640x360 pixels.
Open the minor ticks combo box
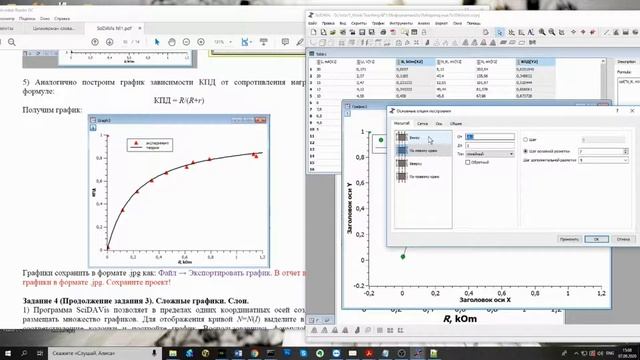[x=603, y=160]
